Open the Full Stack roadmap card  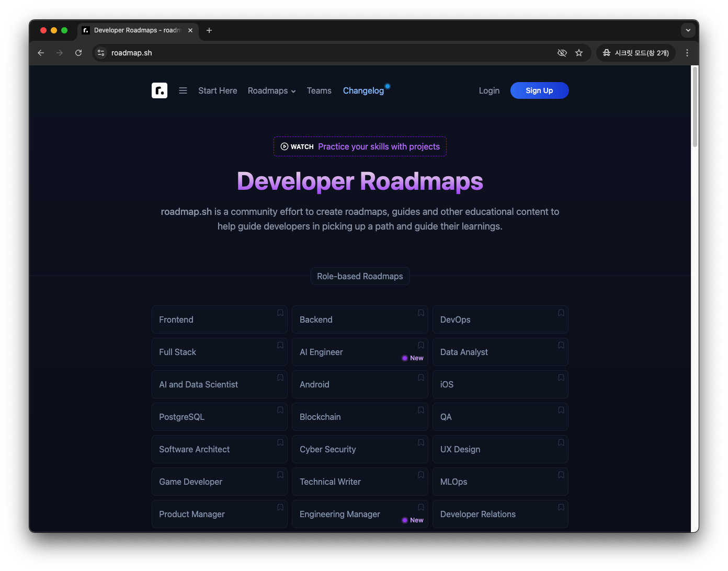[220, 352]
